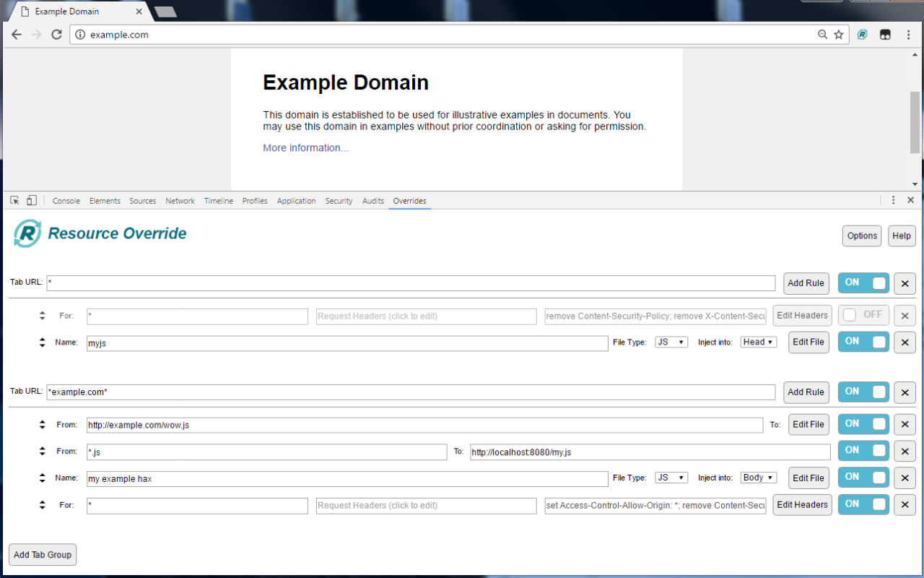This screenshot has width=924, height=578.
Task: Switch to the Console tab
Action: coord(66,201)
